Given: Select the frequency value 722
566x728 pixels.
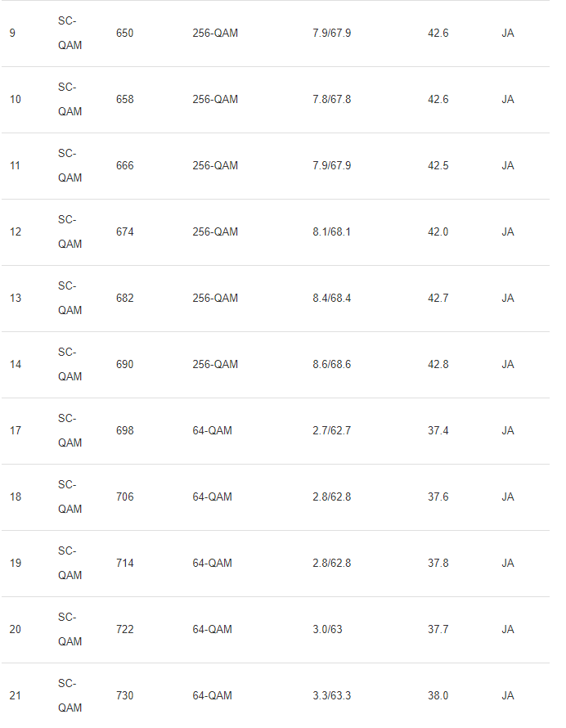Looking at the screenshot, I should [124, 630].
